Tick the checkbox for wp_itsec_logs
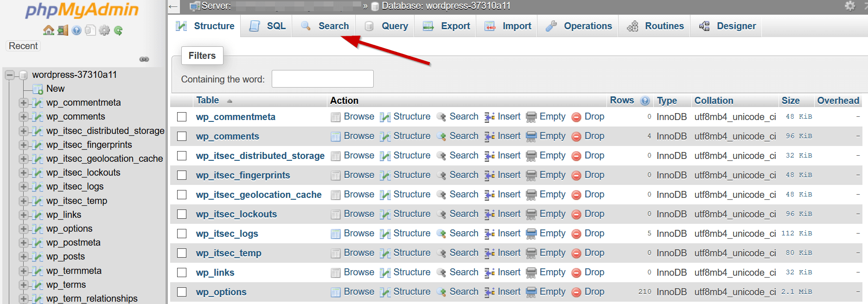Viewport: 868px width, 304px height. (x=182, y=234)
